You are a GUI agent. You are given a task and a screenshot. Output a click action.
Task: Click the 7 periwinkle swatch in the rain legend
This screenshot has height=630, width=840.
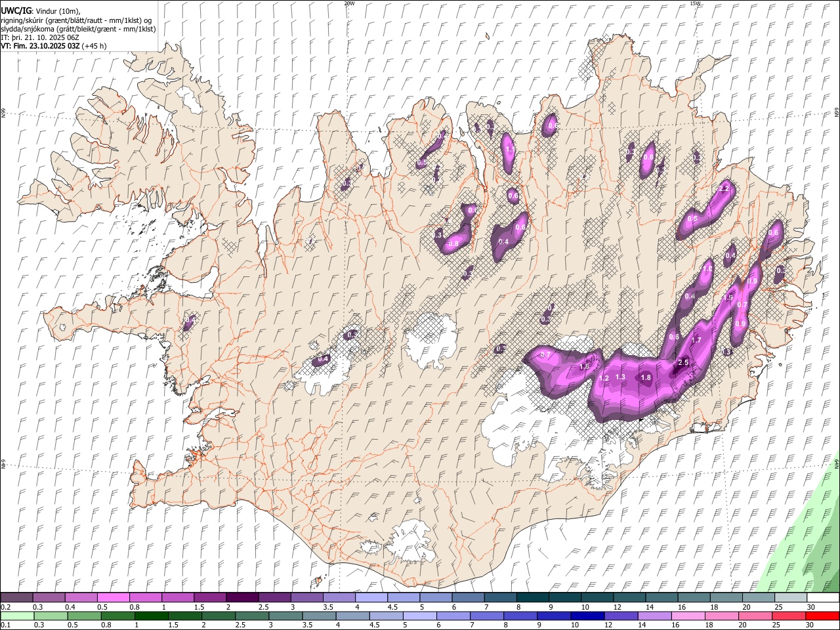click(x=487, y=616)
